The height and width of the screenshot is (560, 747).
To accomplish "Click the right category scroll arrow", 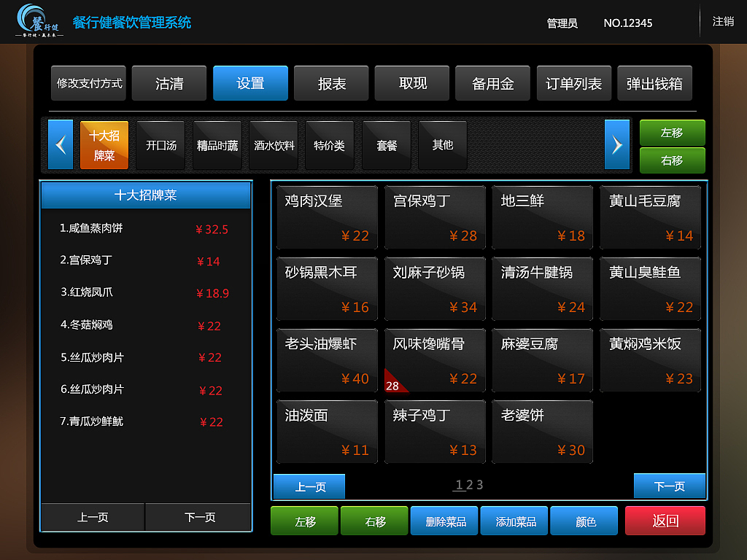I will coord(618,144).
